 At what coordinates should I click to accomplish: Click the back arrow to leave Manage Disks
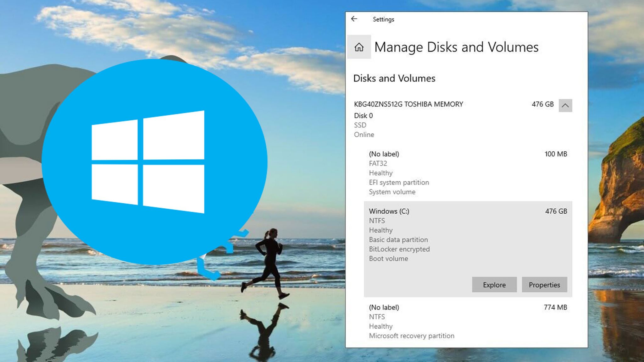click(x=354, y=19)
